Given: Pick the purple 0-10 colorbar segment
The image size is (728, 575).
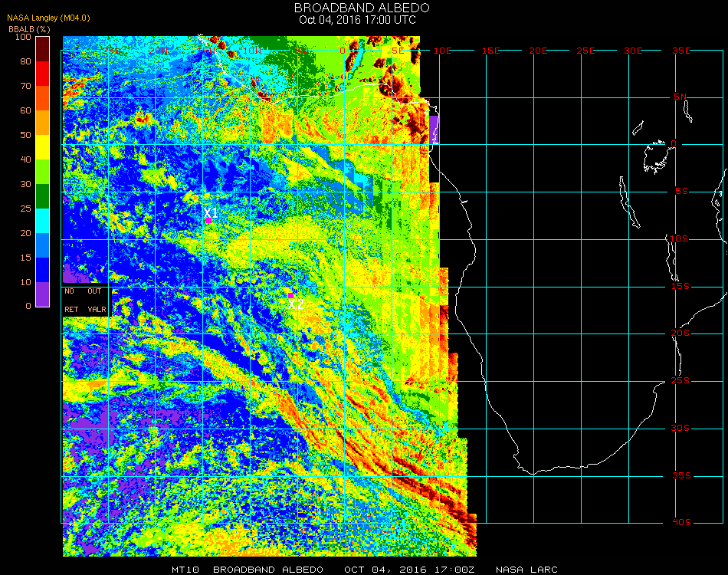Looking at the screenshot, I should point(43,294).
